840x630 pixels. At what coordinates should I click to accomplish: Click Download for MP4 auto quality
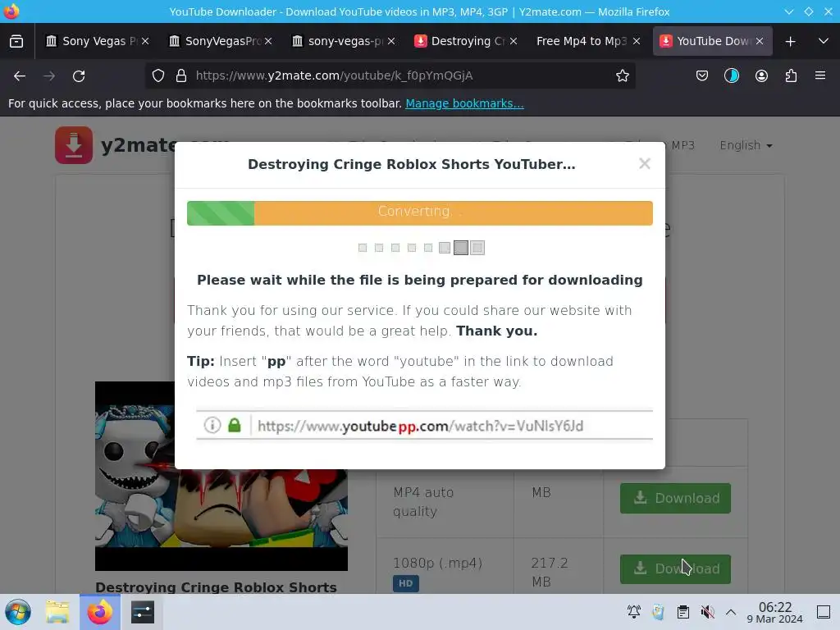point(675,498)
